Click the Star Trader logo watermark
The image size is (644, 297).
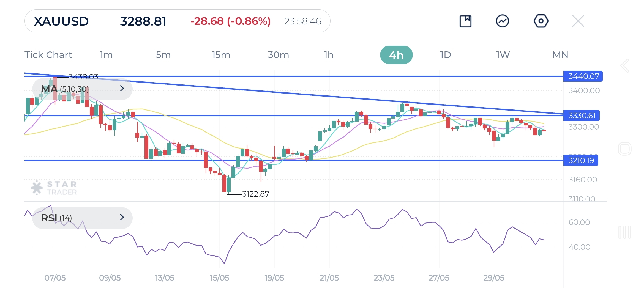[x=54, y=188]
